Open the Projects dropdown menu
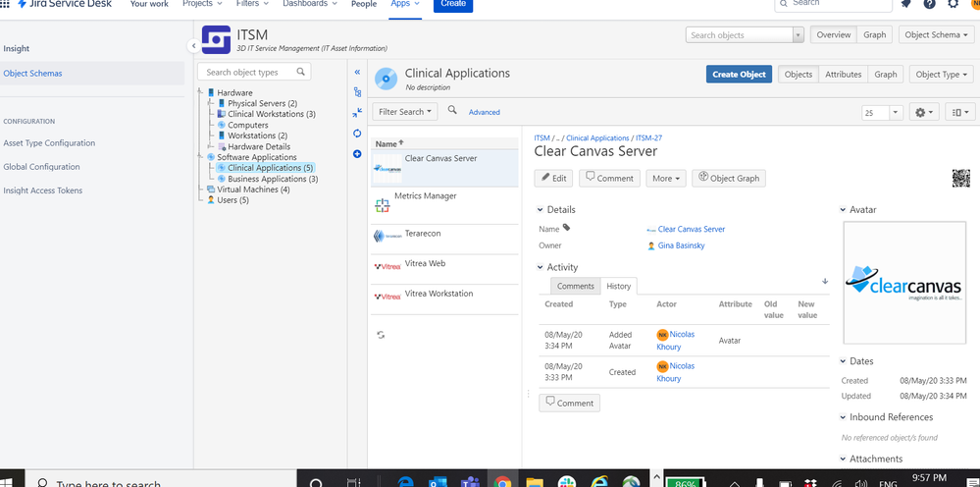980x487 pixels. click(x=202, y=4)
